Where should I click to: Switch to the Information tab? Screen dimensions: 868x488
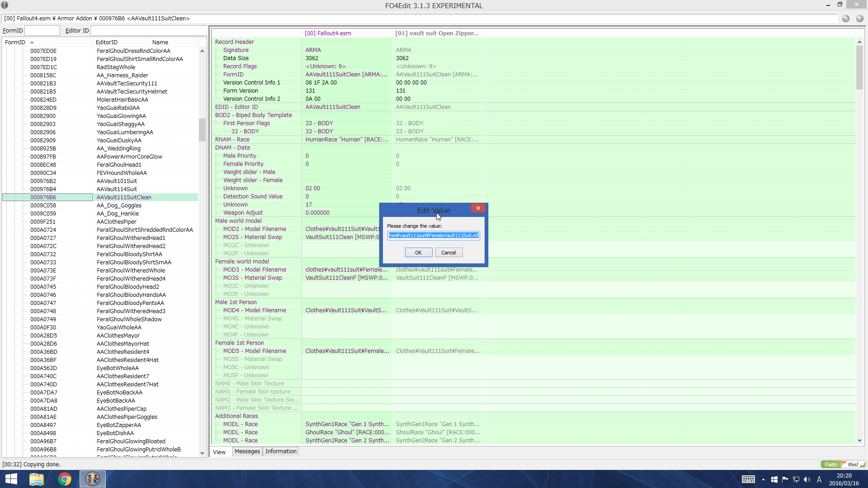tap(281, 451)
